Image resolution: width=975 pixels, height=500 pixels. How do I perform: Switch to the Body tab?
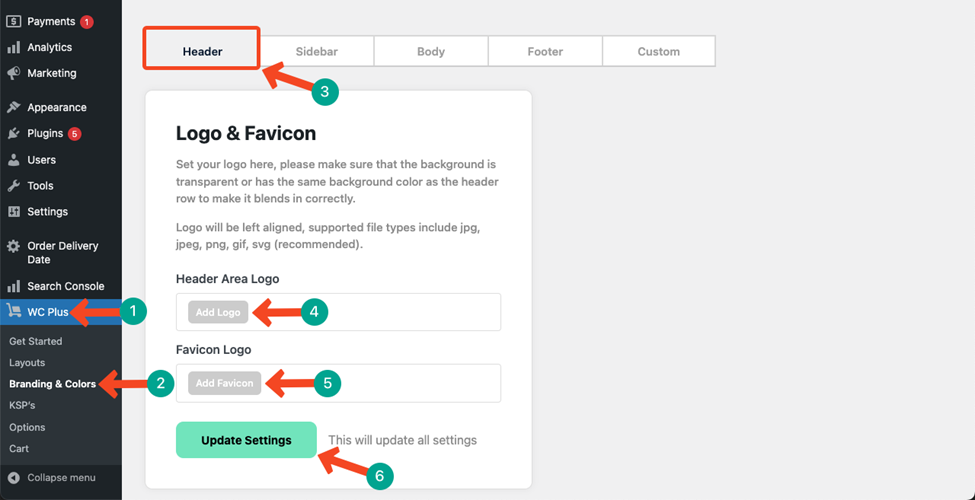(x=431, y=52)
